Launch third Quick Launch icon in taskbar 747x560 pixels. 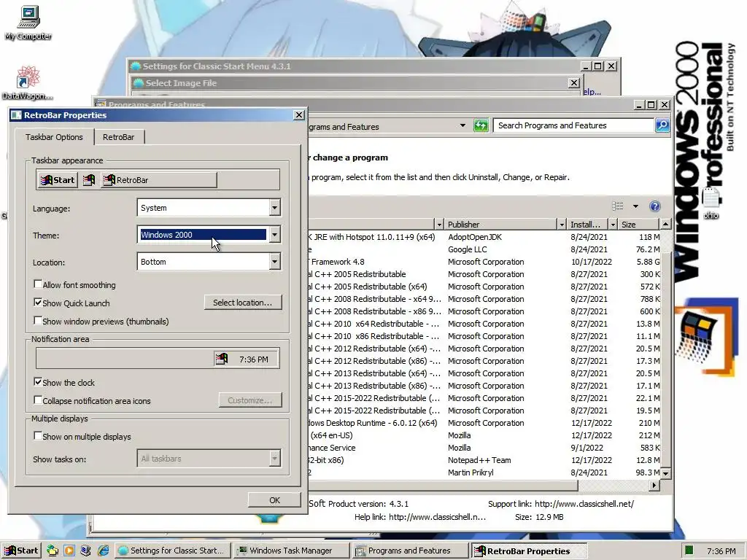[x=86, y=551]
